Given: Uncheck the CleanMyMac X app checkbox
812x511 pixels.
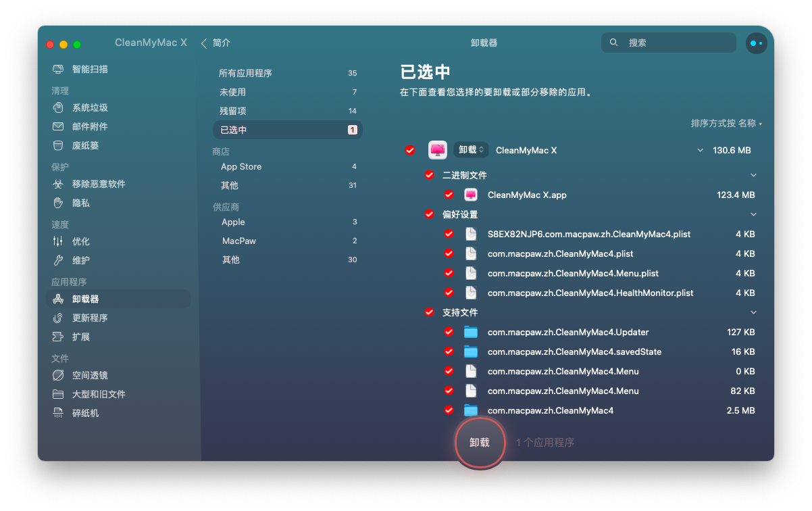Looking at the screenshot, I should point(410,150).
